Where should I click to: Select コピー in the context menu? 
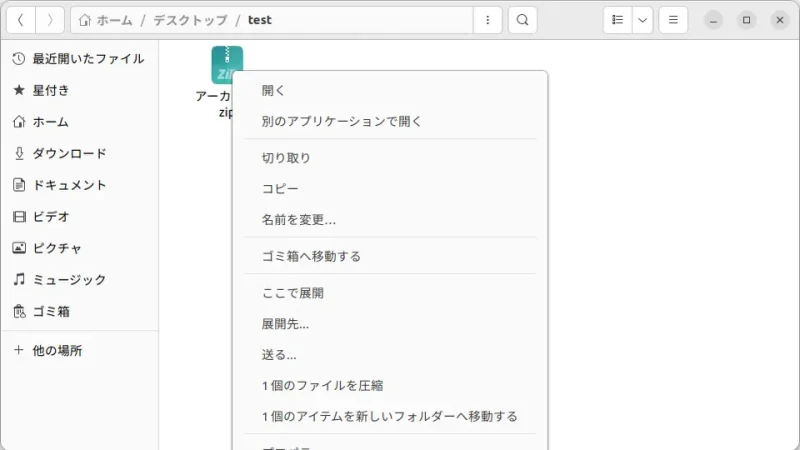pyautogui.click(x=390, y=189)
